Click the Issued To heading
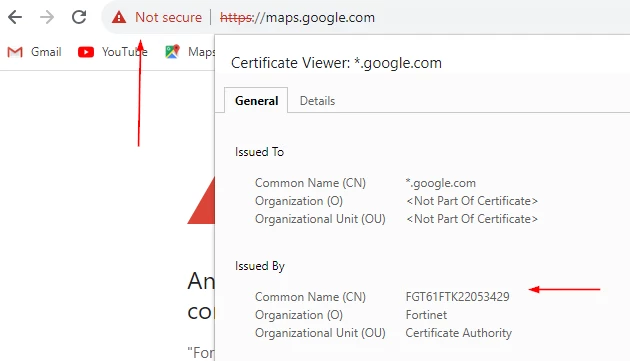 260,152
